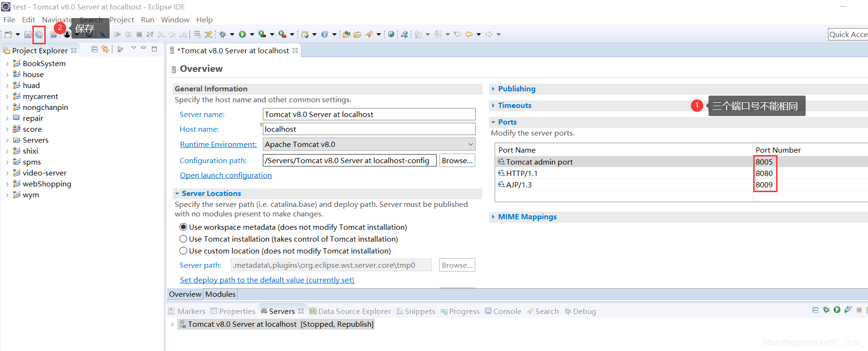This screenshot has height=351, width=868.
Task: Click the Quick Access search box
Action: [x=848, y=34]
